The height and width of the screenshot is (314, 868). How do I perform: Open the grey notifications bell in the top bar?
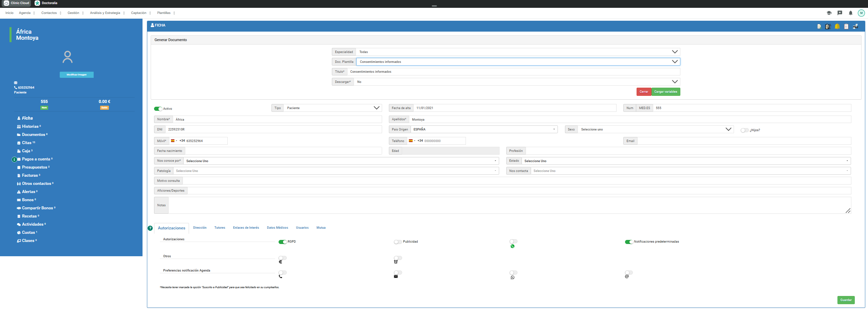(x=851, y=13)
